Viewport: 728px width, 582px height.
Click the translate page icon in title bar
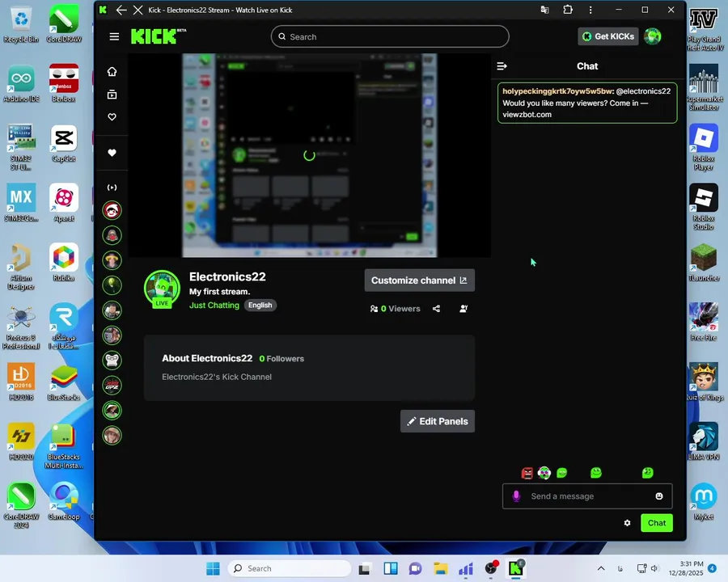click(544, 10)
